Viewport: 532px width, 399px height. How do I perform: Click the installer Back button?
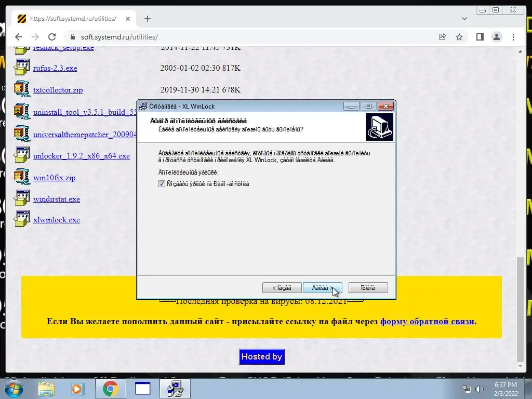click(x=282, y=288)
